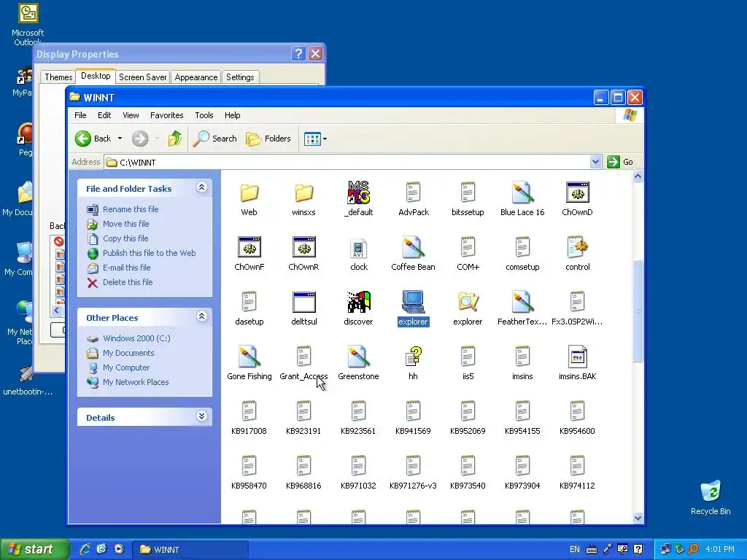Open the Recycle Bin desktop icon
The width and height of the screenshot is (747, 560).
[711, 497]
